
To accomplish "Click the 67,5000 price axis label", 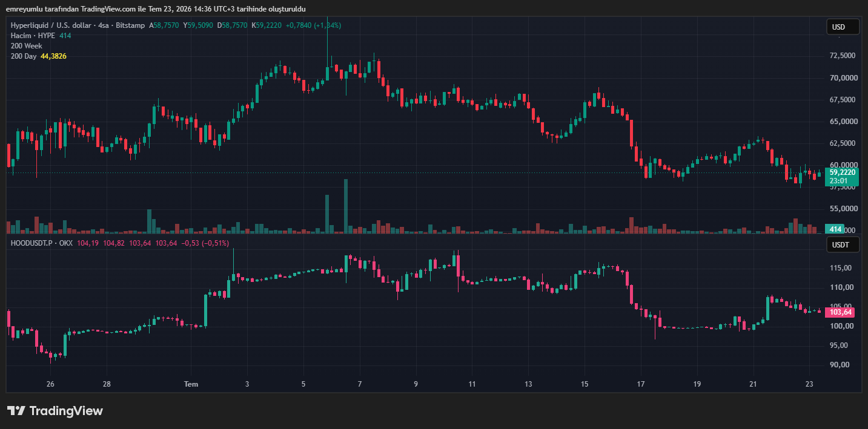I will tap(842, 100).
